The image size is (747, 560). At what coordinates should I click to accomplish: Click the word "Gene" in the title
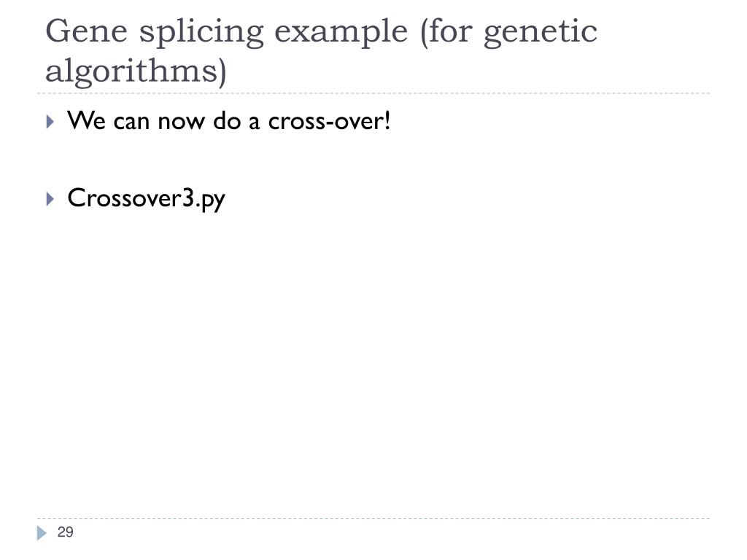(87, 31)
